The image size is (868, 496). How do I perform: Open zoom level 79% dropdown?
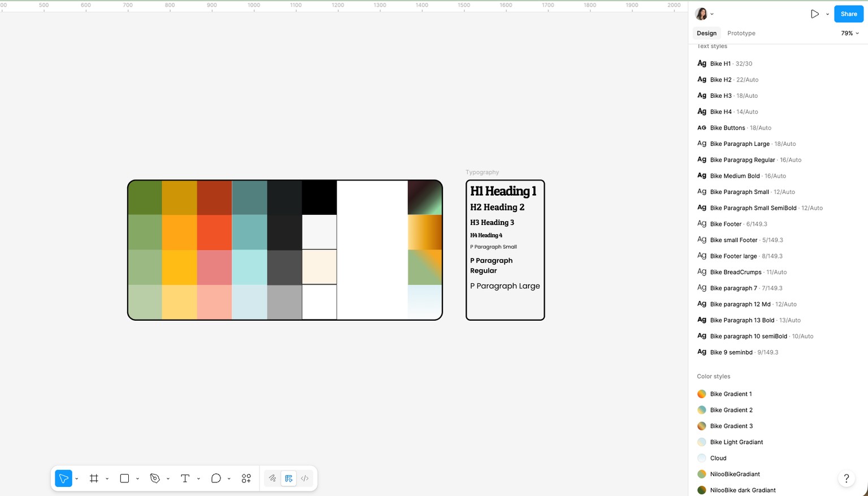tap(850, 33)
